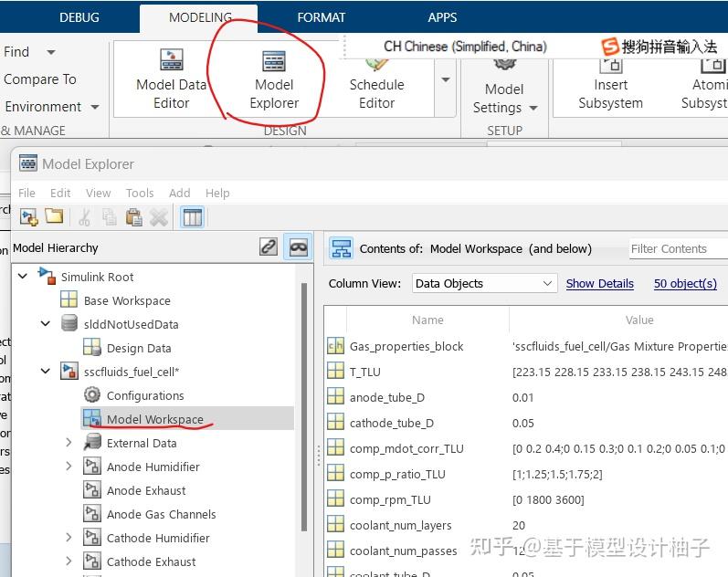Click the paste clipboard toolbar icon
The height and width of the screenshot is (577, 728).
pyautogui.click(x=133, y=216)
